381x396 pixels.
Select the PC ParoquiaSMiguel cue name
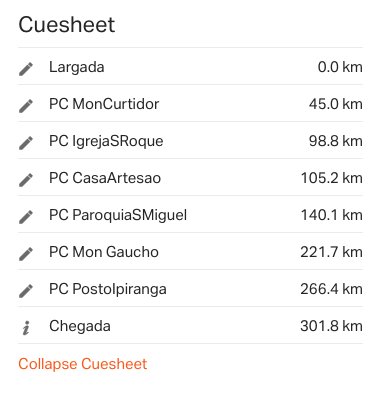click(118, 215)
